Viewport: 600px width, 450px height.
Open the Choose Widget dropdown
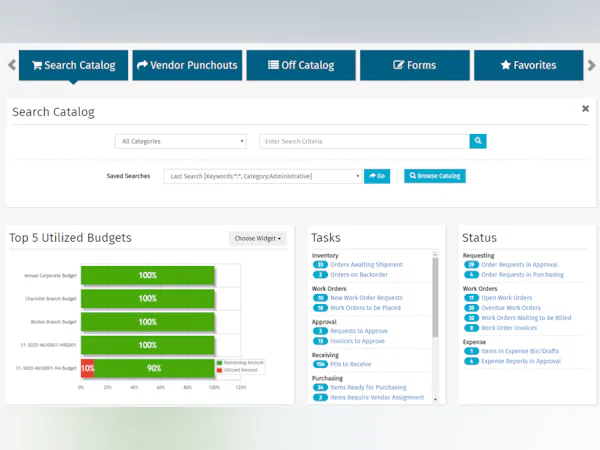point(258,238)
